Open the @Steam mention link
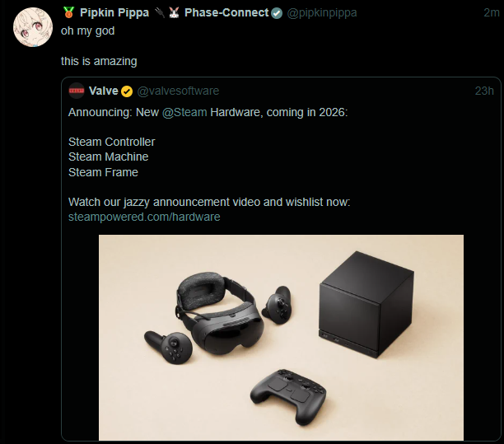Screen dimensions: 504x444 (x=189, y=111)
